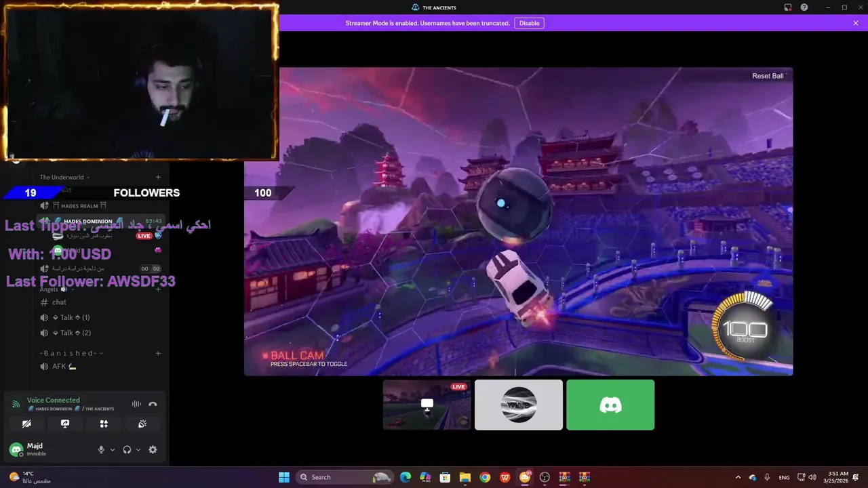Click the Reset Ball button in stream
This screenshot has width=868, height=488.
coord(768,76)
